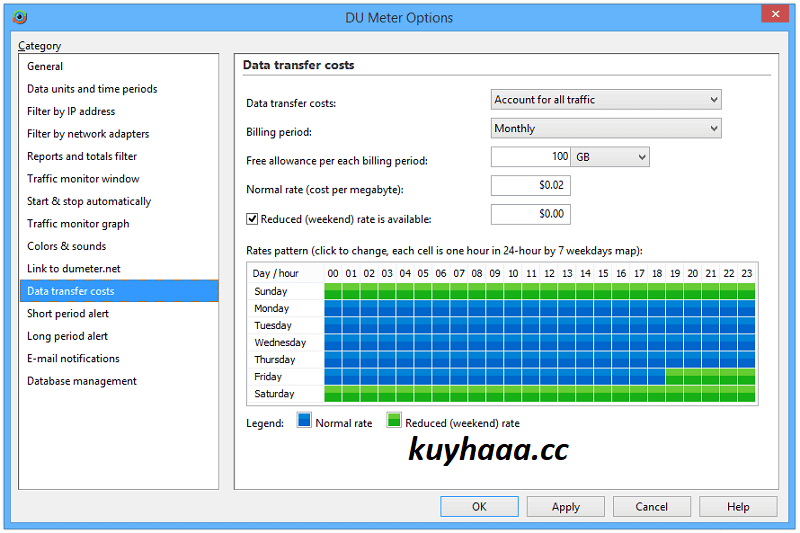The height and width of the screenshot is (533, 800).
Task: Select E-mail notifications category
Action: (x=118, y=358)
